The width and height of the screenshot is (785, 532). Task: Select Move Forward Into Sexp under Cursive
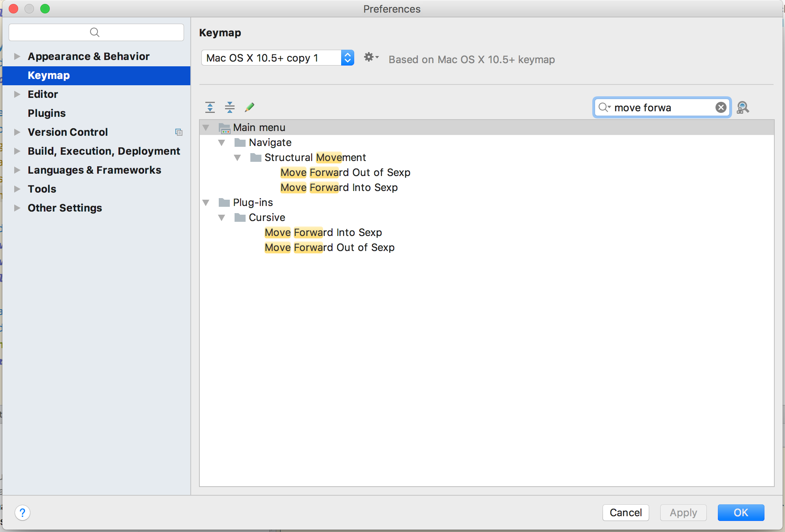[323, 232]
